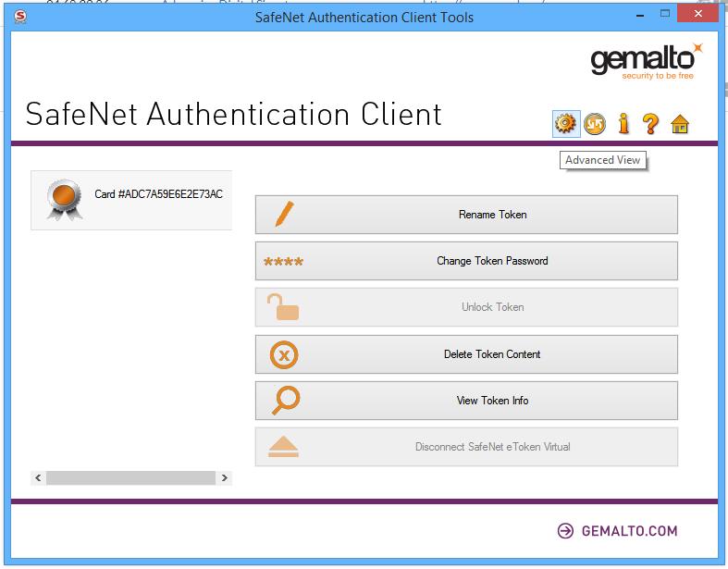728x569 pixels.
Task: Click the View Token Info button
Action: click(x=466, y=401)
